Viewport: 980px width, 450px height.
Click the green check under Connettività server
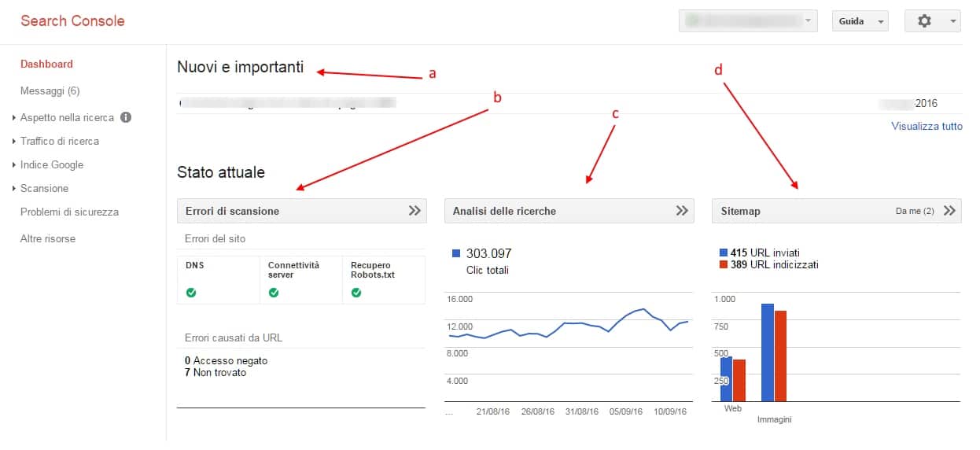click(x=274, y=293)
